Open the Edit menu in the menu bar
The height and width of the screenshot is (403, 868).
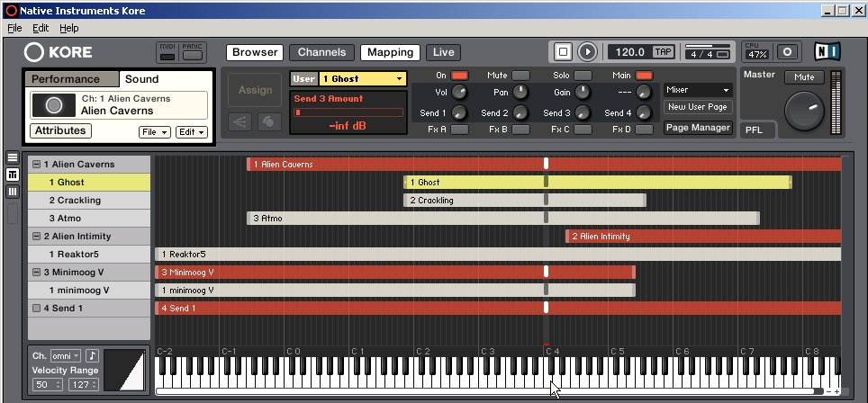(41, 28)
